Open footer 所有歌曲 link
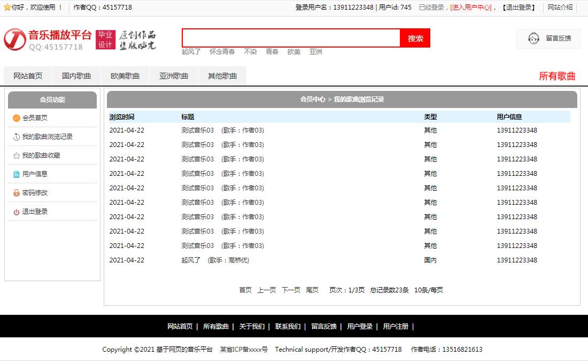The image size is (588, 364). [216, 327]
